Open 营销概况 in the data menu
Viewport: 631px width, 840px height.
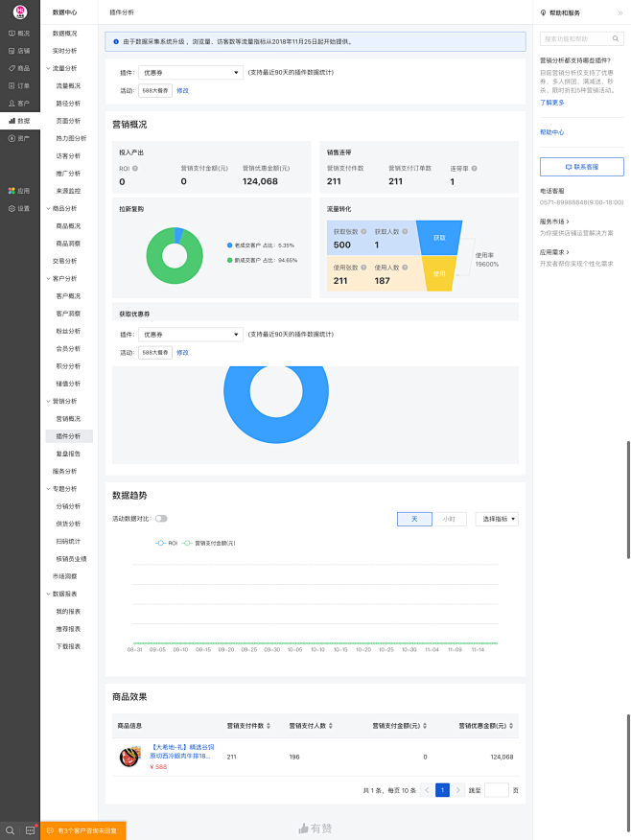pyautogui.click(x=68, y=419)
